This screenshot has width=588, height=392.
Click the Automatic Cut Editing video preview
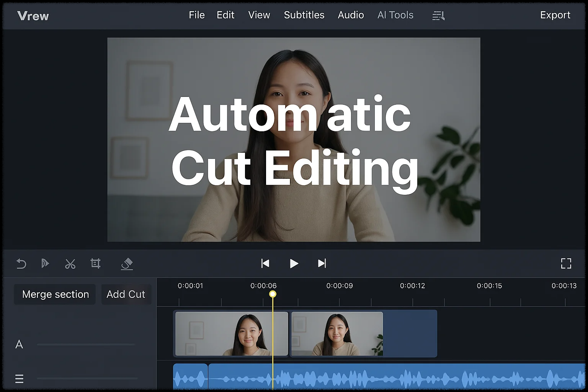coord(294,140)
